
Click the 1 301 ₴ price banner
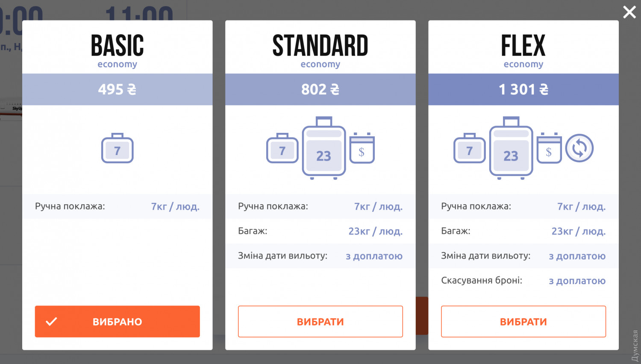point(523,89)
